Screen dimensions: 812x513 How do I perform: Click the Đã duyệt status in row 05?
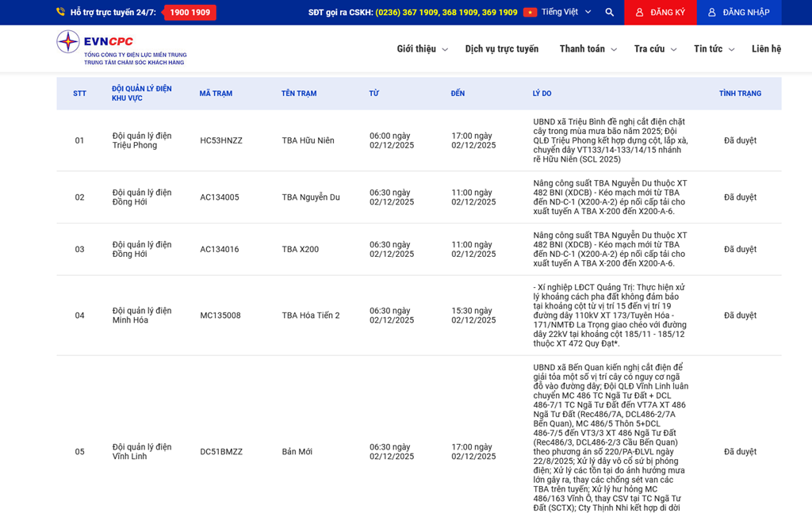point(740,452)
